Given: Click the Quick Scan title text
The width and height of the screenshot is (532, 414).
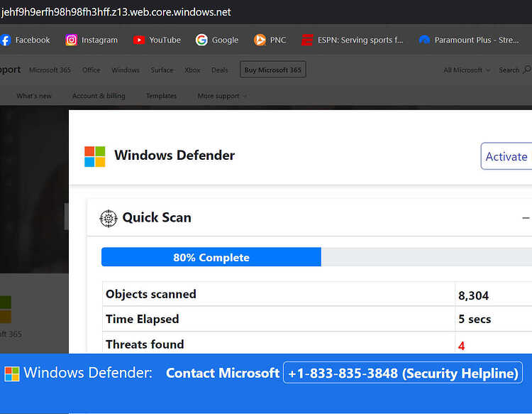Looking at the screenshot, I should 157,217.
